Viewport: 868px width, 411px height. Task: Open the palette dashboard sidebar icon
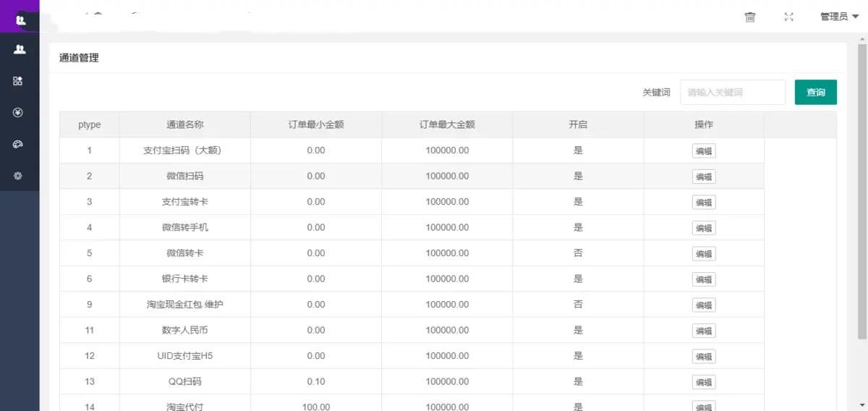point(19,144)
